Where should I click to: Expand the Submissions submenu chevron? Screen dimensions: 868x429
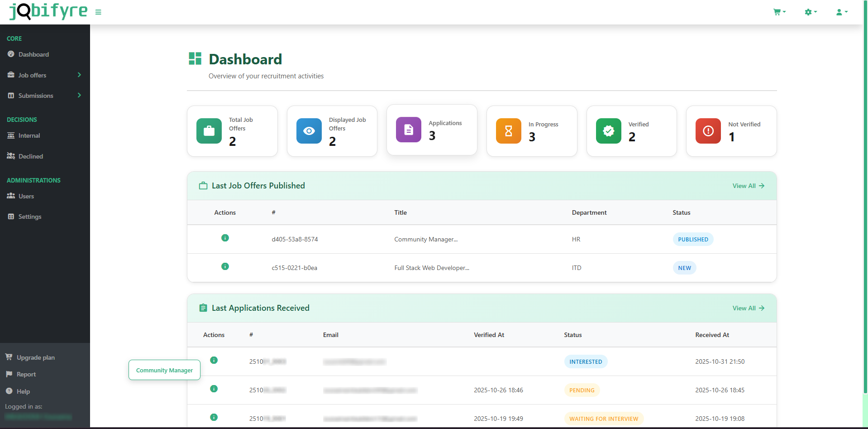79,96
